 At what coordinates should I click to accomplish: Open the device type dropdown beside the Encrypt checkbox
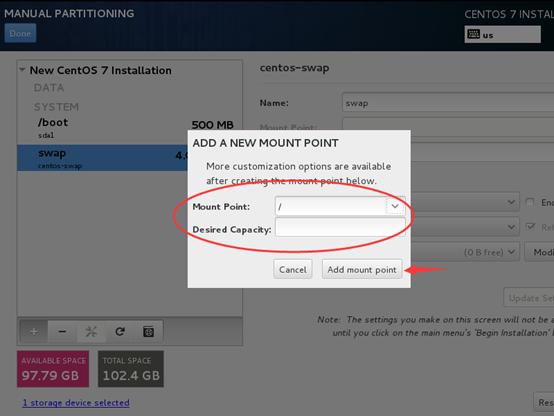[x=465, y=202]
